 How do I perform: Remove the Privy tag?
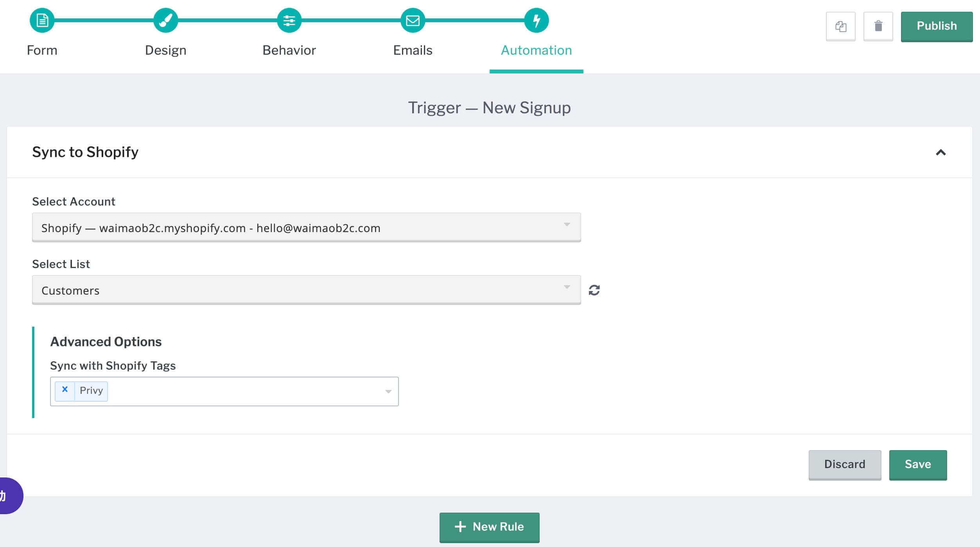pos(65,390)
